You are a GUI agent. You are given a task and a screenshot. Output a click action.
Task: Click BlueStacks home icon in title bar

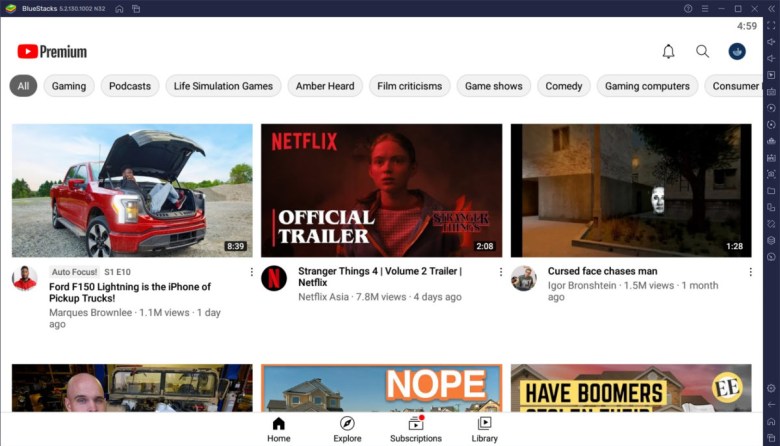(x=119, y=9)
